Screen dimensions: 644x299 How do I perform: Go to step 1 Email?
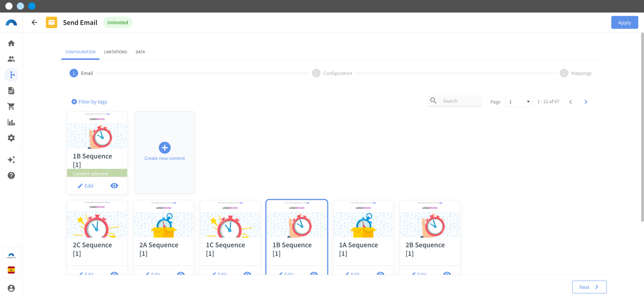81,73
